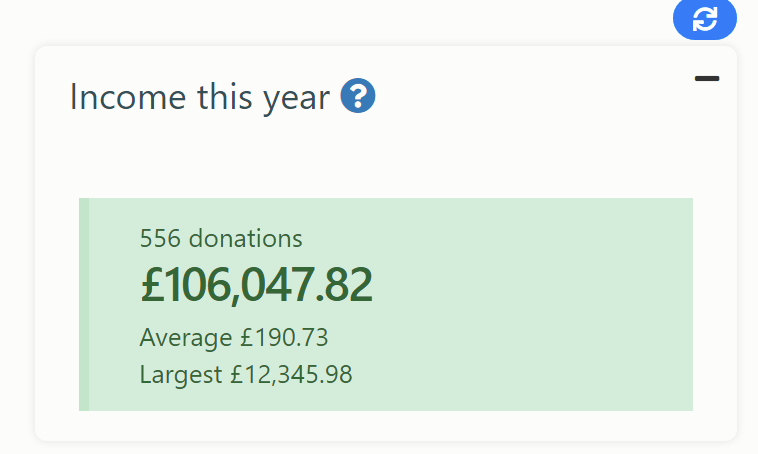Click empty area of green stats box
The image size is (758, 454).
coord(532,305)
